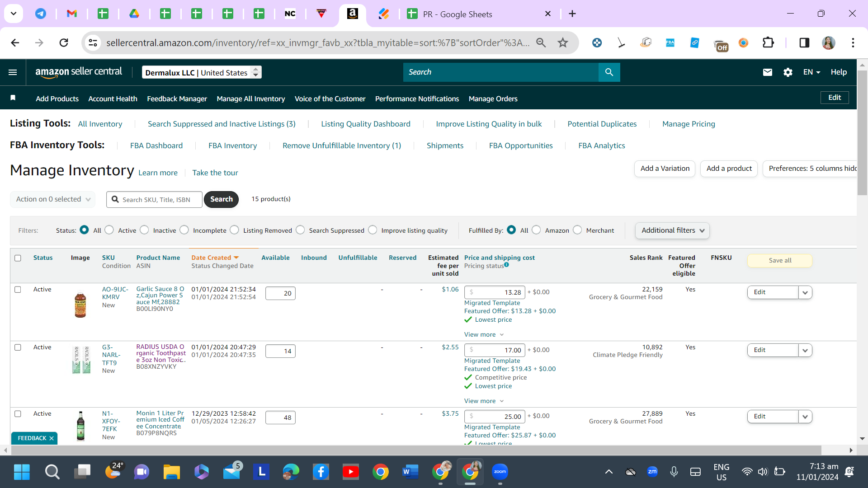Open Add Products in the navigation bar
Viewport: 868px width, 488px height.
tap(57, 99)
